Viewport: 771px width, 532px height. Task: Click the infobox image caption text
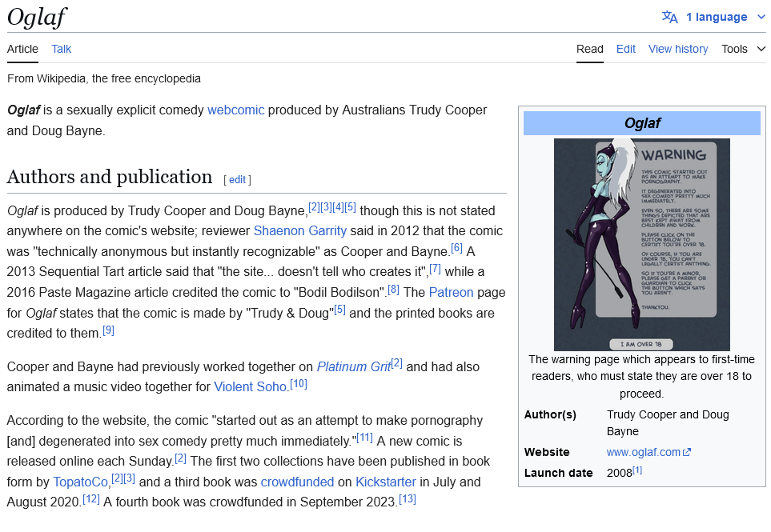[641, 377]
